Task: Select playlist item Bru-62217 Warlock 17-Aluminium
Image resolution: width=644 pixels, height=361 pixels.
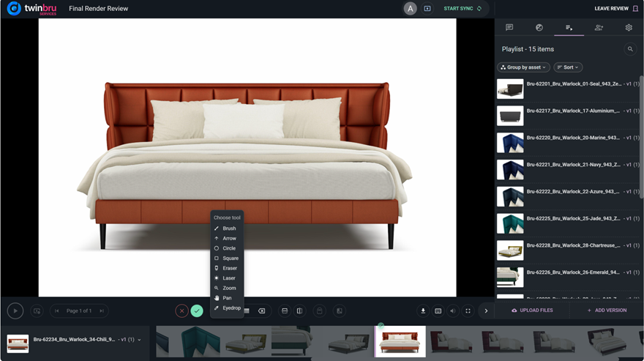Action: [568, 116]
